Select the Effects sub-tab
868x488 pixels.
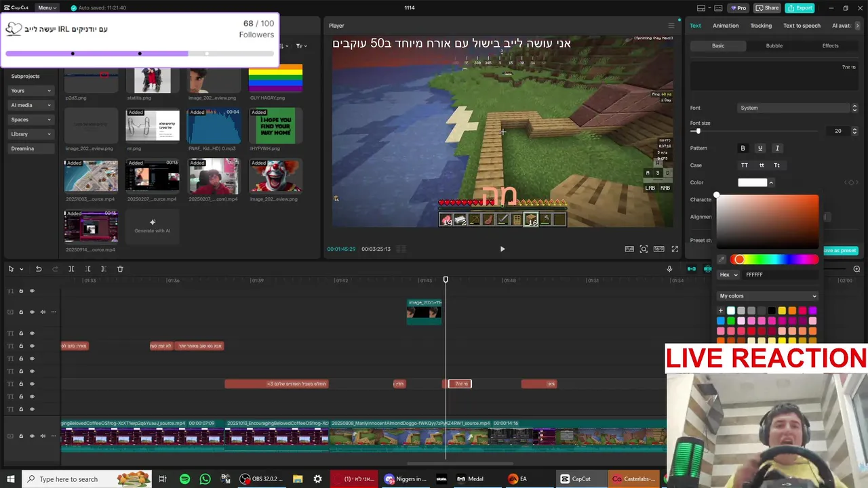click(x=830, y=45)
